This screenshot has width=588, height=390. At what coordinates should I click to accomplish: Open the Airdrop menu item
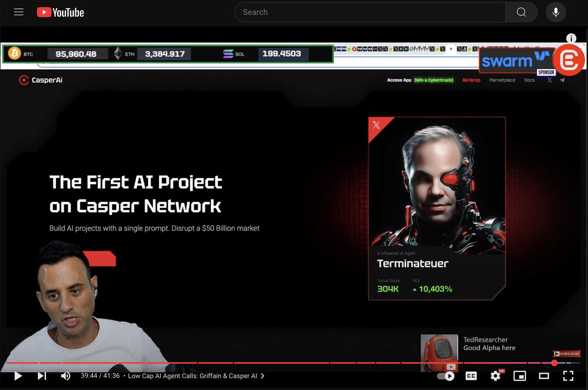pyautogui.click(x=471, y=80)
